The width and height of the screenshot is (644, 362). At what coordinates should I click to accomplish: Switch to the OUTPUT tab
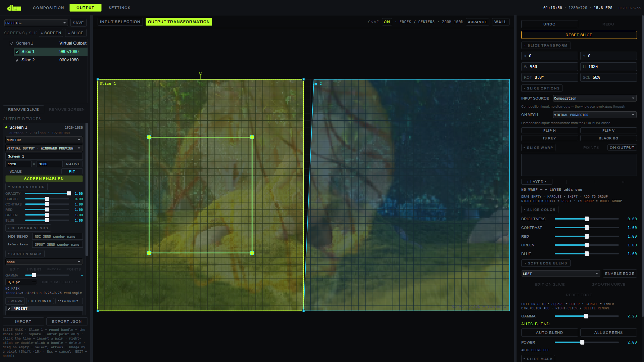pos(85,8)
